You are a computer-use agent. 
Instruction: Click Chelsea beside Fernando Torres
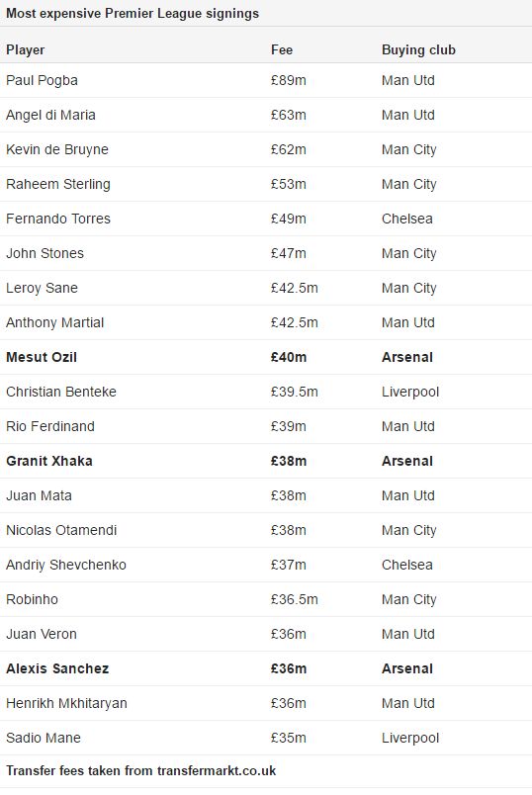coord(407,219)
